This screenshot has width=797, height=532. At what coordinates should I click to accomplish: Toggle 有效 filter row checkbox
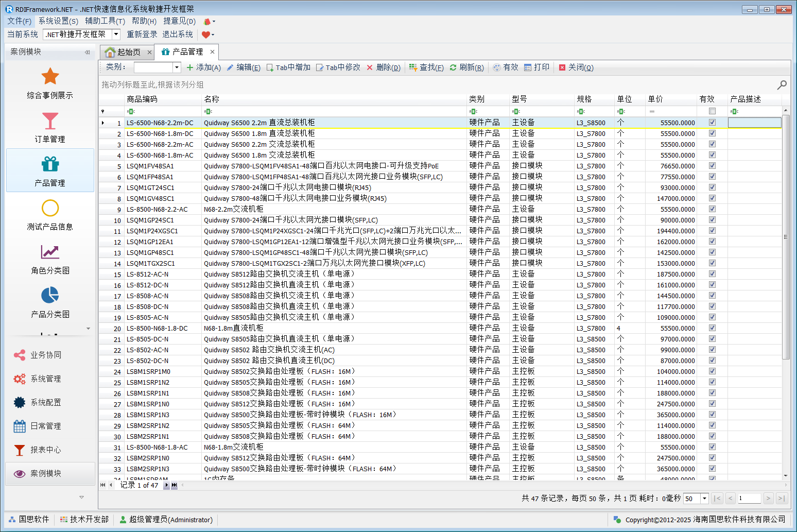(x=712, y=111)
